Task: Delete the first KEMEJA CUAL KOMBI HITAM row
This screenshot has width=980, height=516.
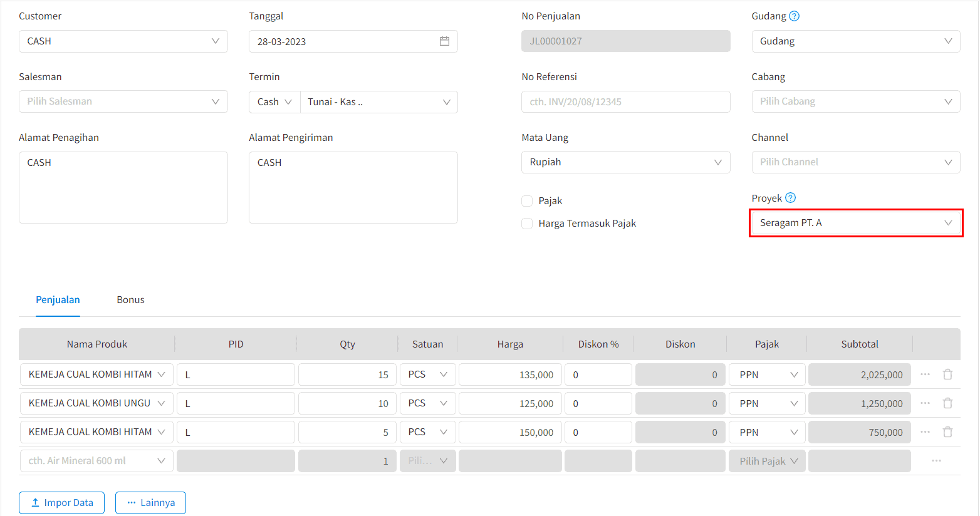Action: pos(947,374)
